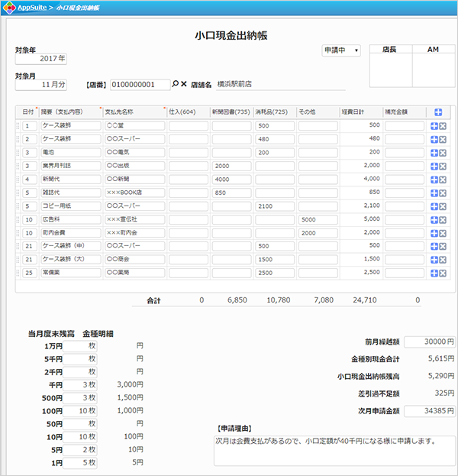Insert row below the コピー用紙 row

(434, 206)
